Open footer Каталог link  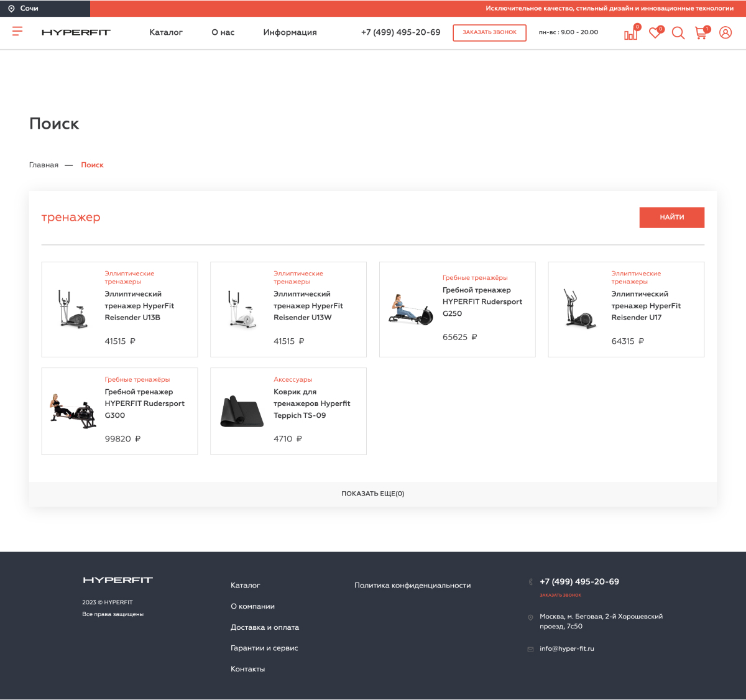(x=246, y=586)
